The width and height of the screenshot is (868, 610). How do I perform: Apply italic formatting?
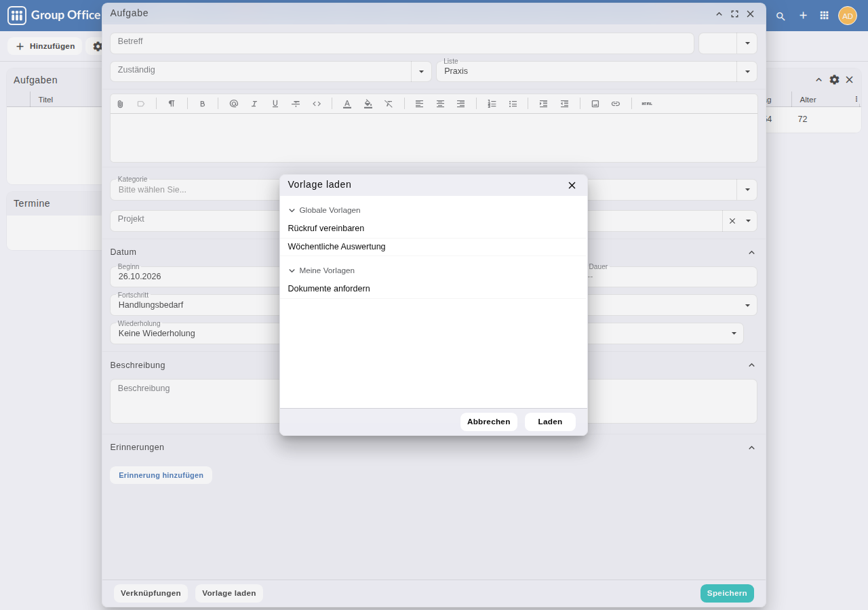pyautogui.click(x=254, y=104)
